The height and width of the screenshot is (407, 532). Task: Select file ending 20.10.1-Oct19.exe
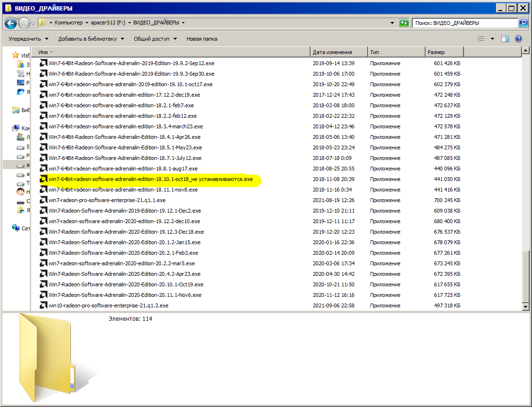pos(126,284)
